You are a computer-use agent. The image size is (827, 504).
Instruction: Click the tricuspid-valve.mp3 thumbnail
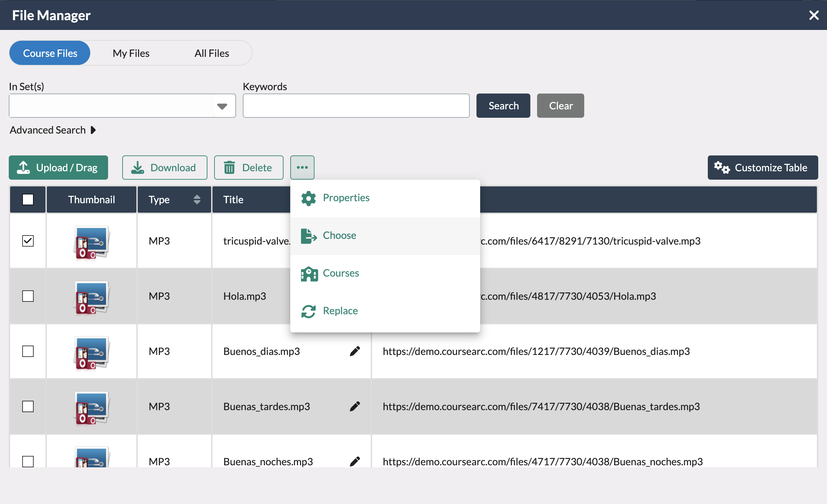91,243
